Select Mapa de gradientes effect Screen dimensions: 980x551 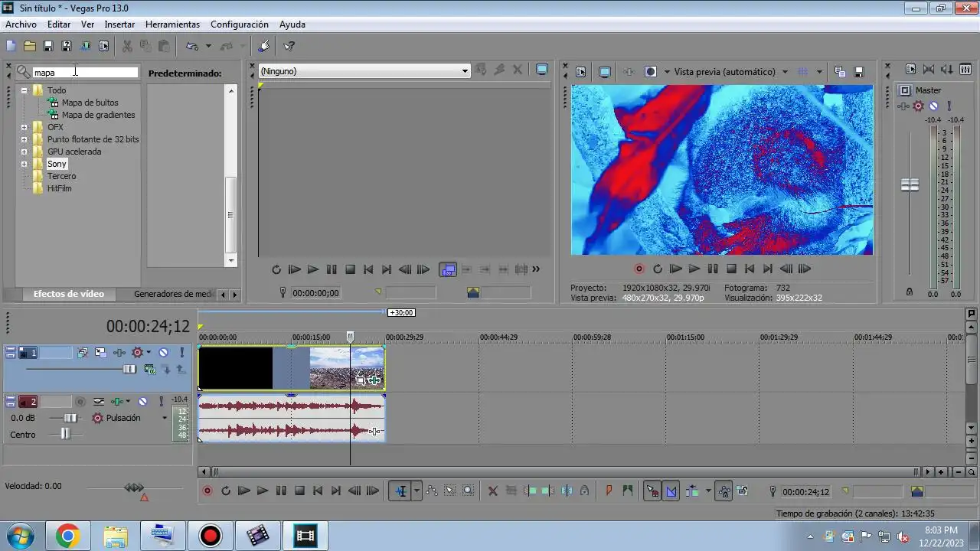coord(98,115)
